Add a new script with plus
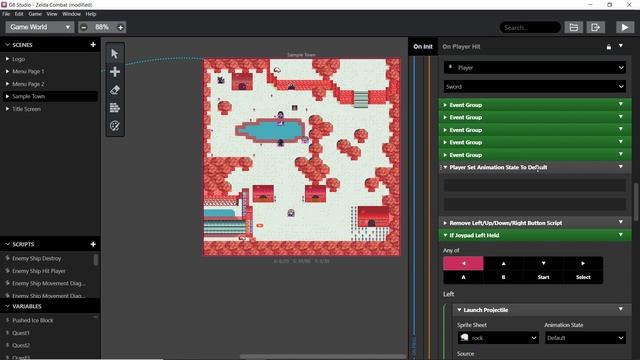 point(93,244)
